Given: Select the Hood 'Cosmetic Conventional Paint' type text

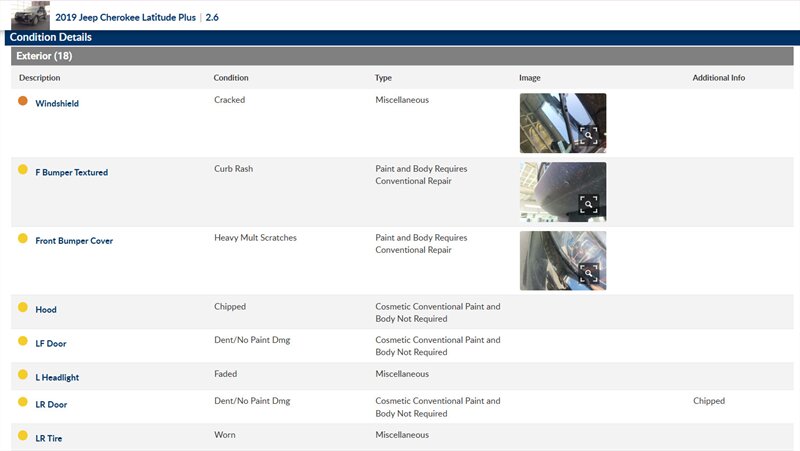Looking at the screenshot, I should (x=438, y=313).
